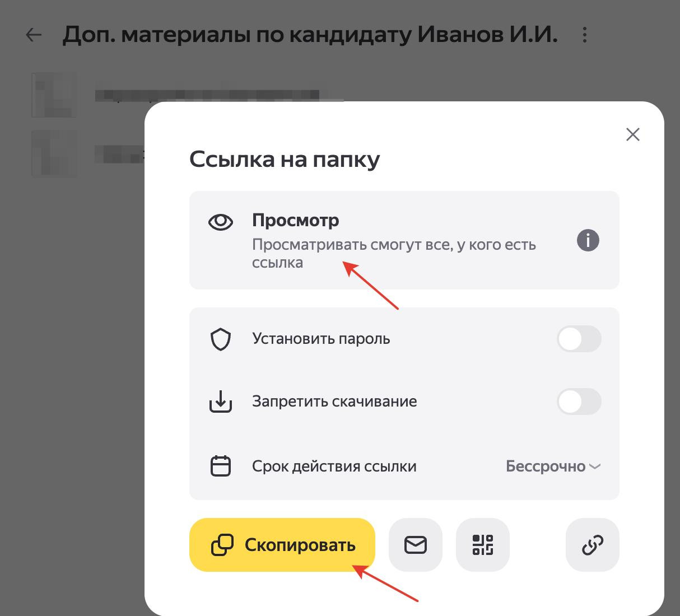Send link via email envelope icon
680x616 pixels.
tap(416, 545)
